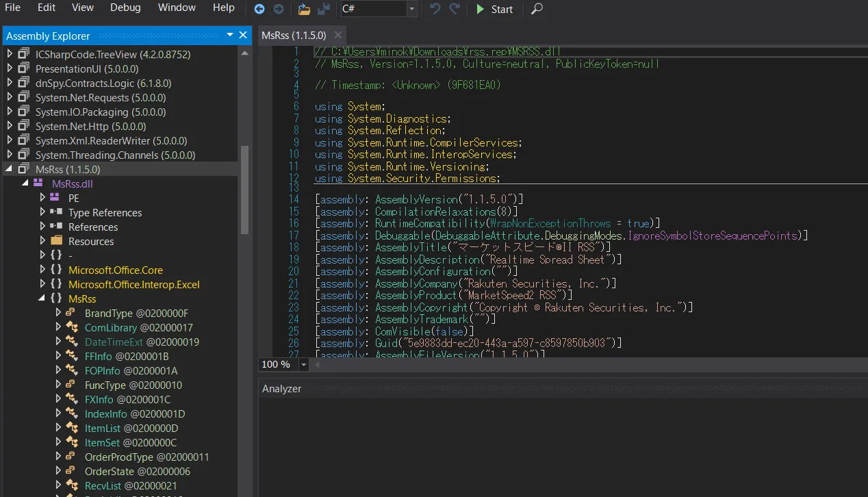Viewport: 868px width, 497px height.
Task: Click the Undo icon in toolbar
Action: click(435, 9)
